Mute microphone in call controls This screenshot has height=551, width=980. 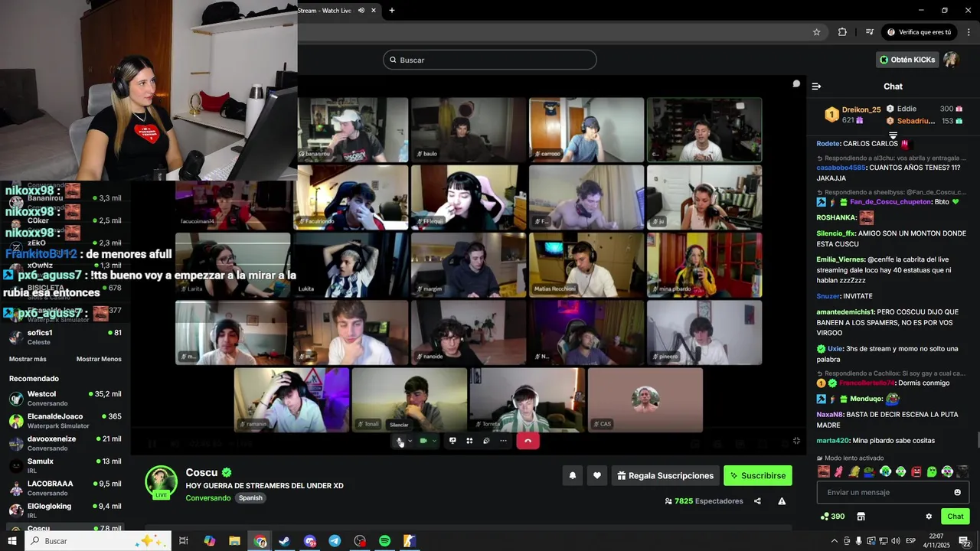coord(400,441)
